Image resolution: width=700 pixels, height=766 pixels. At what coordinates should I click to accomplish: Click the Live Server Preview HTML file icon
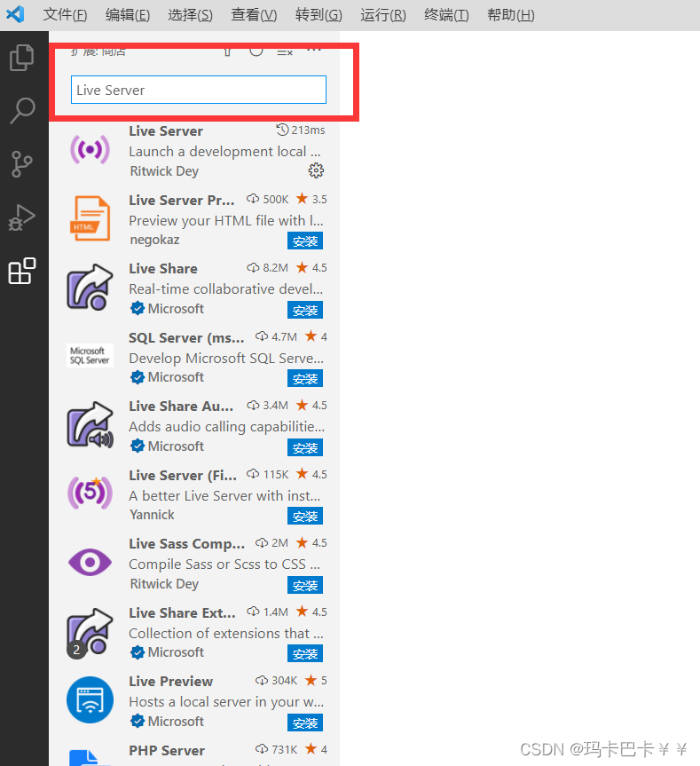90,218
